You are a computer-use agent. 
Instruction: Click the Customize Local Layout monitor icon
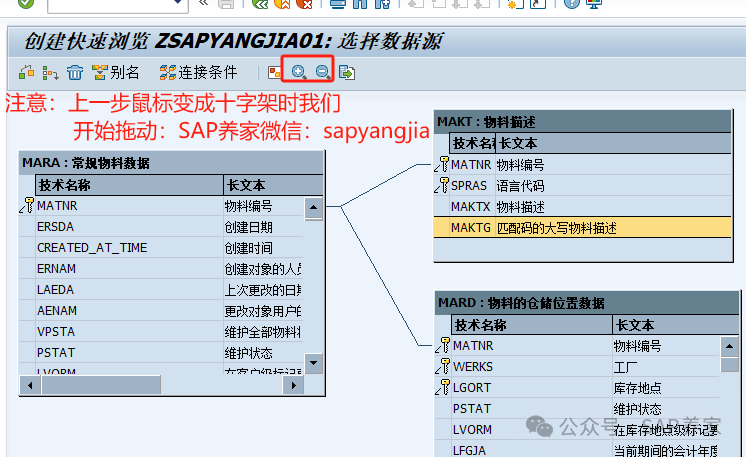pos(594,4)
